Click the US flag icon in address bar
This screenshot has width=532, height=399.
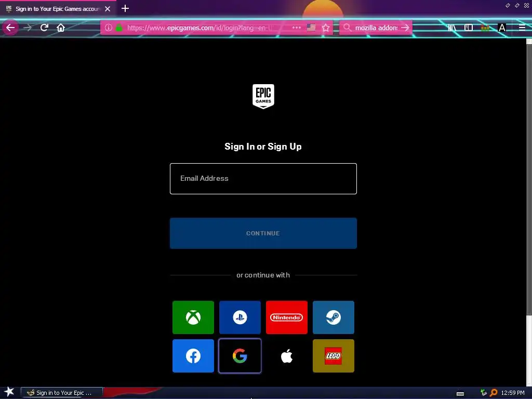[311, 28]
